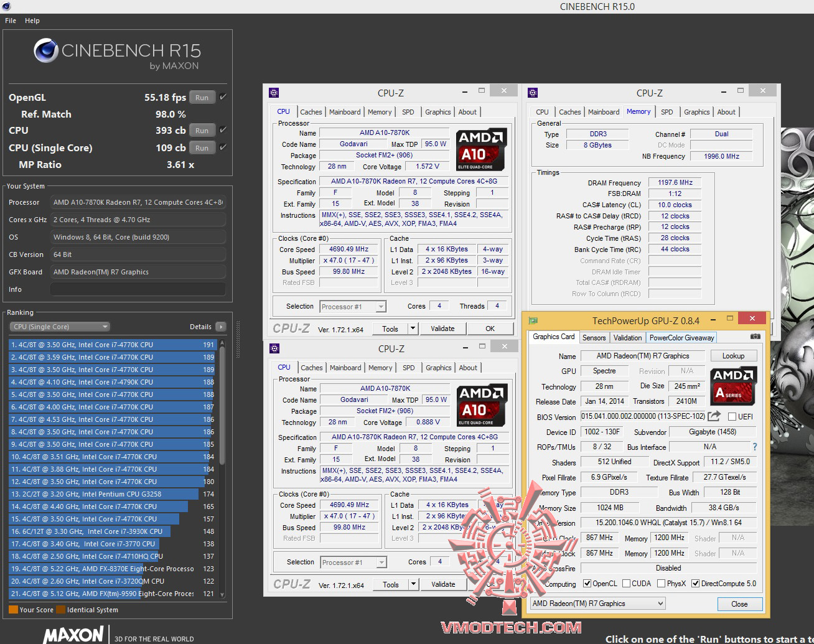Click the MAXON logo at the bottom
The height and width of the screenshot is (644, 814).
73,635
